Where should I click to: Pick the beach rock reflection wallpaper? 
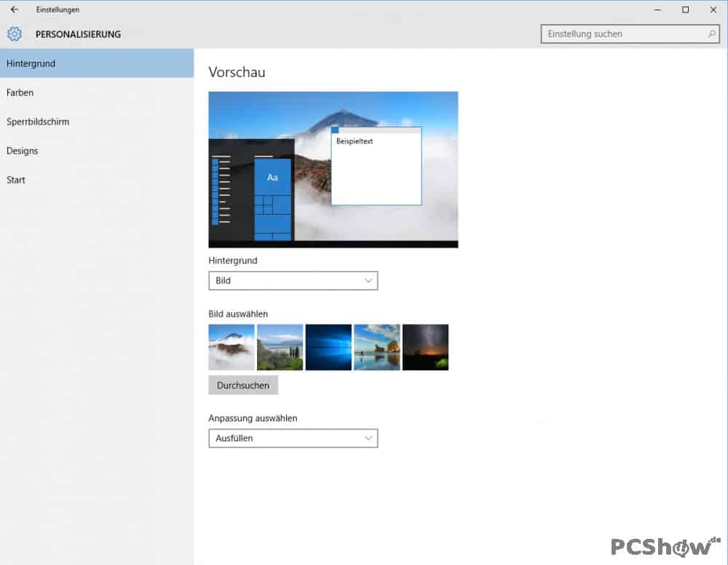click(x=376, y=347)
